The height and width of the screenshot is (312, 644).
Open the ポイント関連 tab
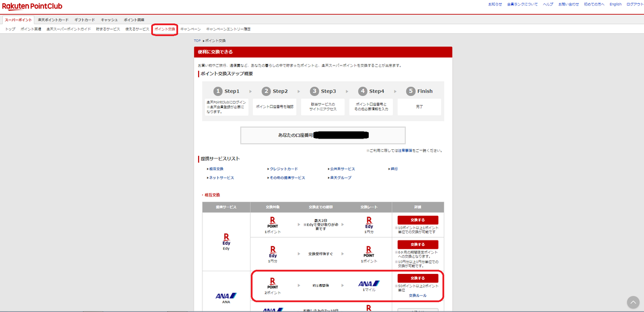click(x=134, y=19)
